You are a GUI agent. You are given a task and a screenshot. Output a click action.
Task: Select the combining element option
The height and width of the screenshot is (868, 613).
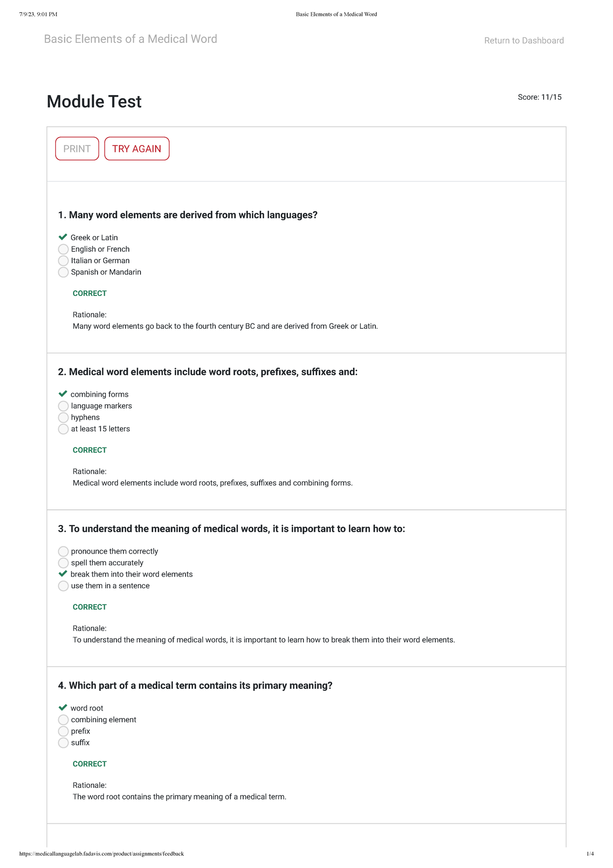coord(63,719)
